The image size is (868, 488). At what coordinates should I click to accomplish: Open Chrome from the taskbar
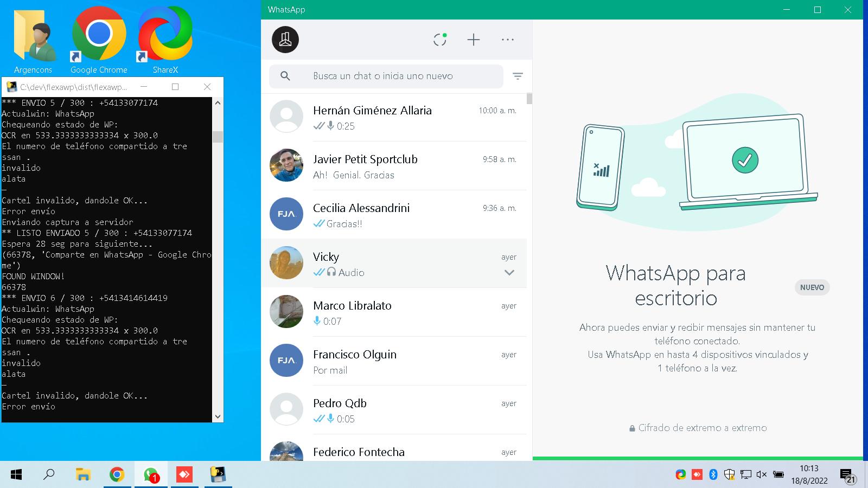[x=117, y=475]
